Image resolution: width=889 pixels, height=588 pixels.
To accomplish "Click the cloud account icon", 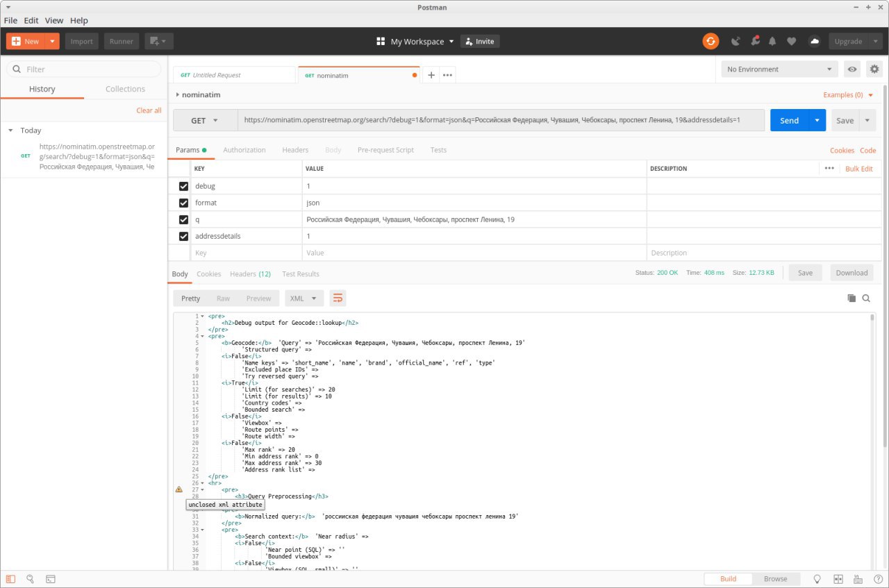I will tap(815, 41).
